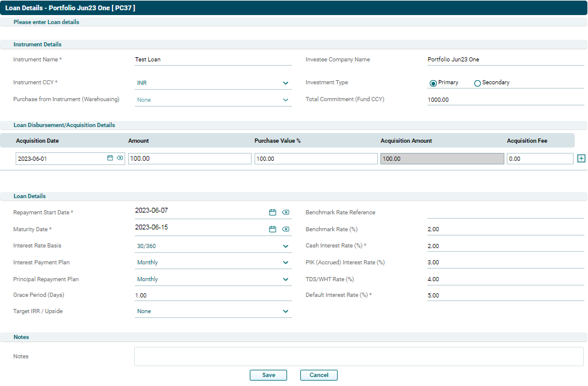
Task: Open Interest Payment Plan dropdown
Action: tap(285, 263)
